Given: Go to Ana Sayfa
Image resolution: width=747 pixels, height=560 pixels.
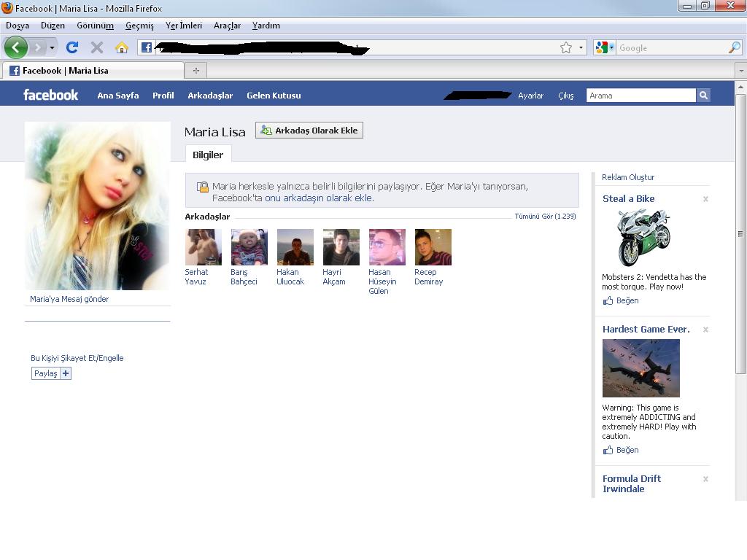Looking at the screenshot, I should point(118,96).
